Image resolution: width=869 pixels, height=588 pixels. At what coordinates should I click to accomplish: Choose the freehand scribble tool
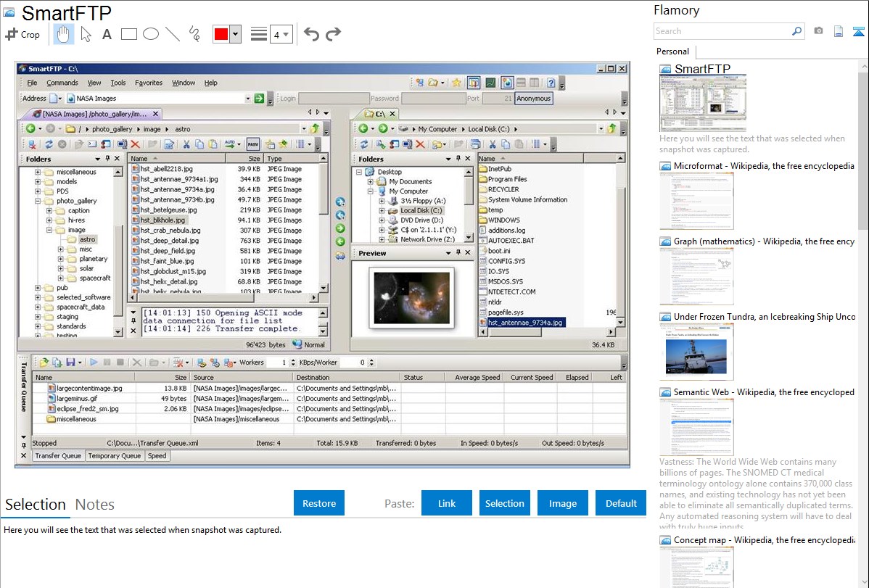point(194,34)
